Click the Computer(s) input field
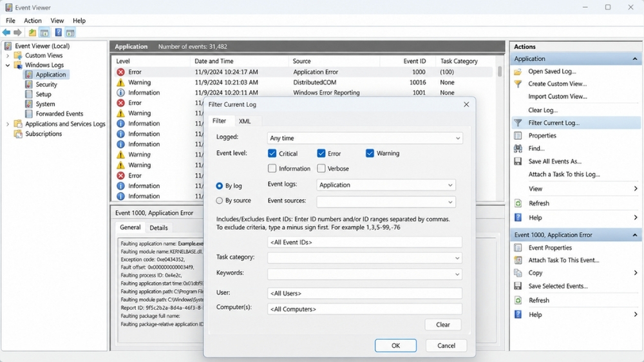This screenshot has width=644, height=362. 365,309
